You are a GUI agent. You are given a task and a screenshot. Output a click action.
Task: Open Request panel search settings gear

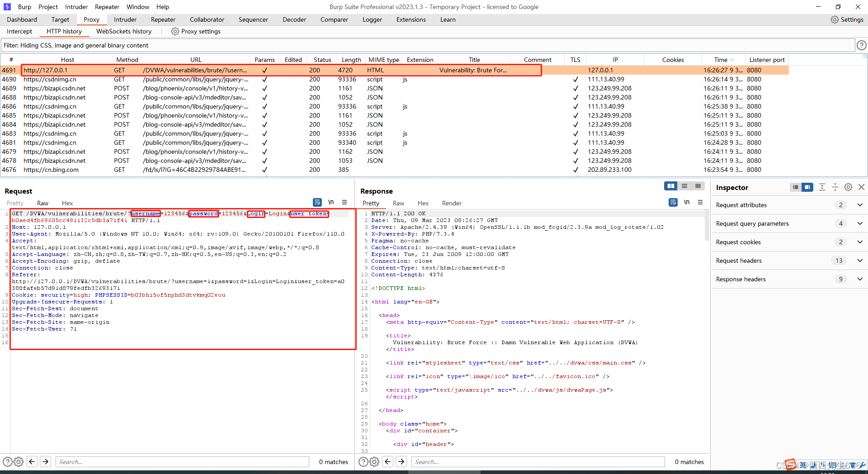pyautogui.click(x=19, y=462)
